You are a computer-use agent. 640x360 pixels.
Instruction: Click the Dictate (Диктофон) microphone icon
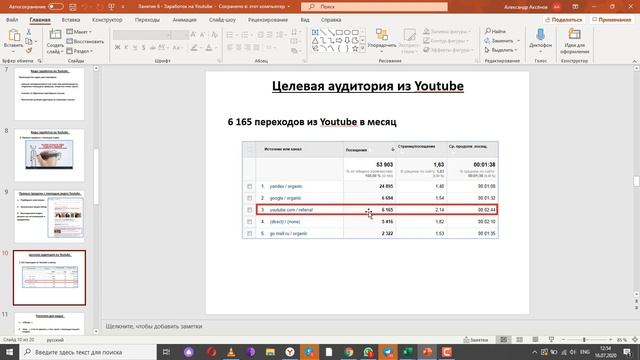540,35
